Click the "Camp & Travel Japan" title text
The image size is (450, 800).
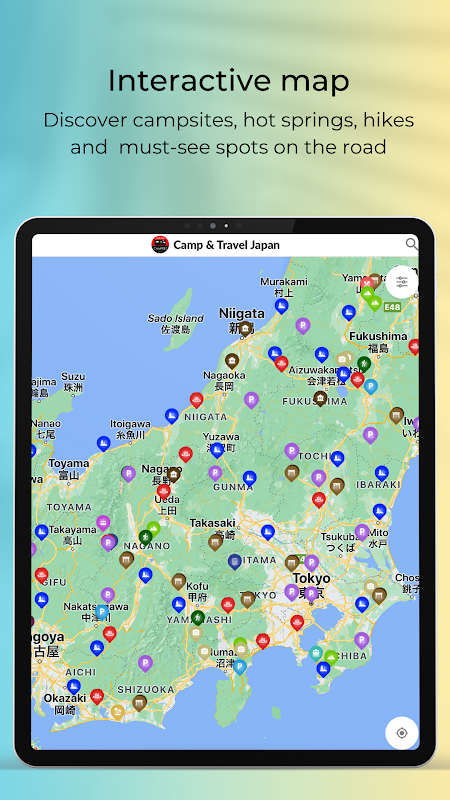pos(227,245)
